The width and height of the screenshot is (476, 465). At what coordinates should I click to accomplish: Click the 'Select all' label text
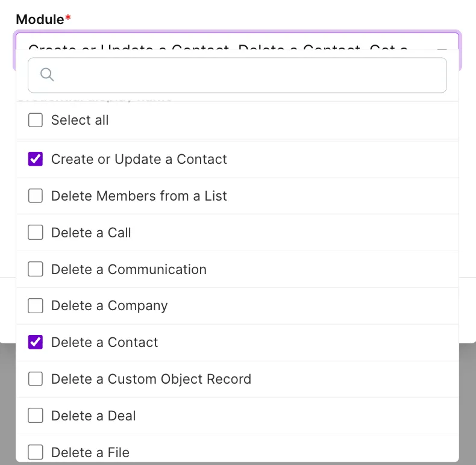pyautogui.click(x=80, y=120)
